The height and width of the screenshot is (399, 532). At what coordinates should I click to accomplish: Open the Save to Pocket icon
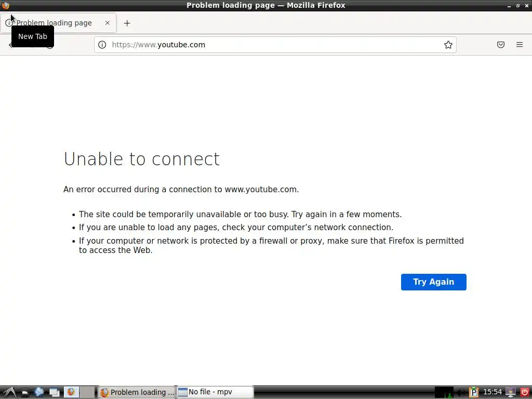click(x=501, y=45)
